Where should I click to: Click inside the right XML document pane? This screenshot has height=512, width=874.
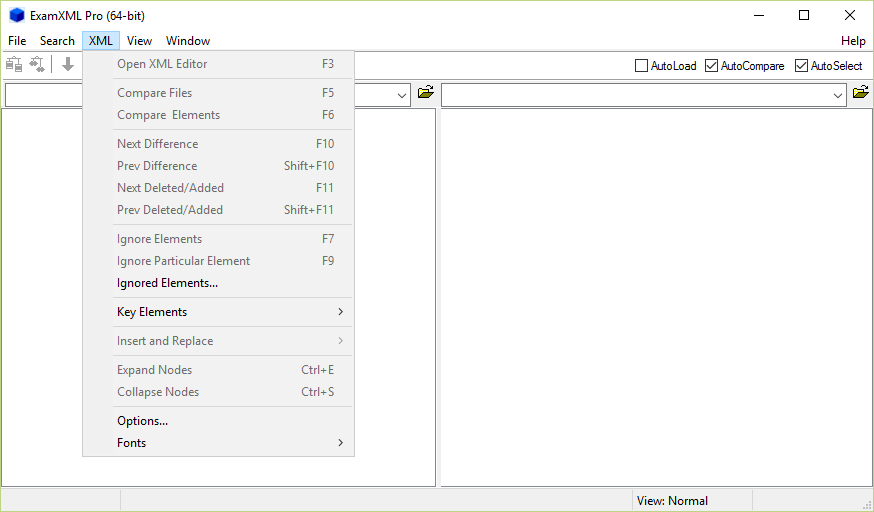pyautogui.click(x=656, y=298)
